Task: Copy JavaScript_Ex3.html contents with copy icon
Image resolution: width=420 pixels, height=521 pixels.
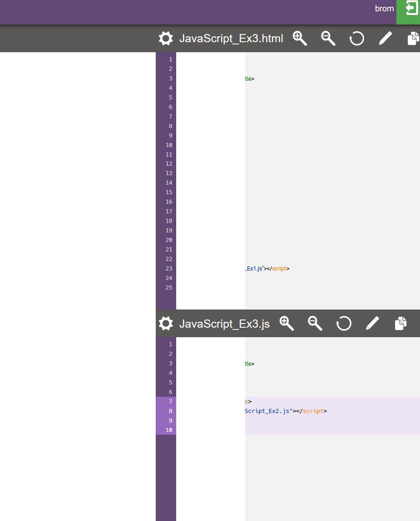Action: click(x=413, y=38)
